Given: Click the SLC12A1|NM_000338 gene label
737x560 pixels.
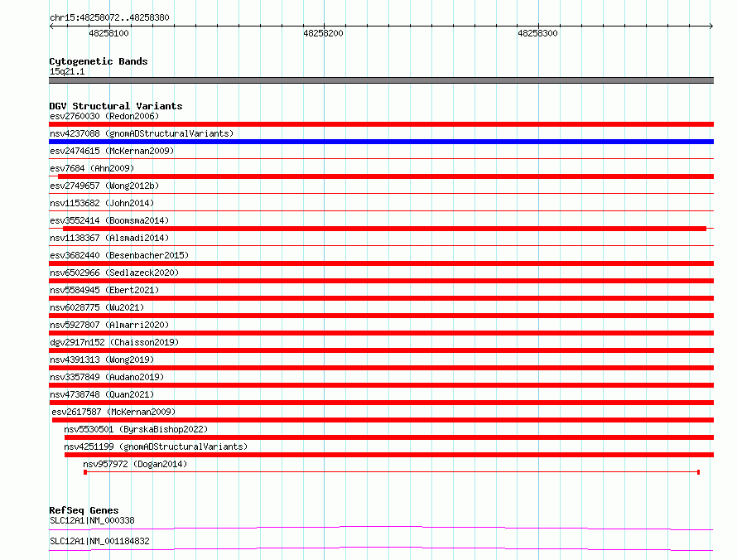Looking at the screenshot, I should click(x=92, y=520).
